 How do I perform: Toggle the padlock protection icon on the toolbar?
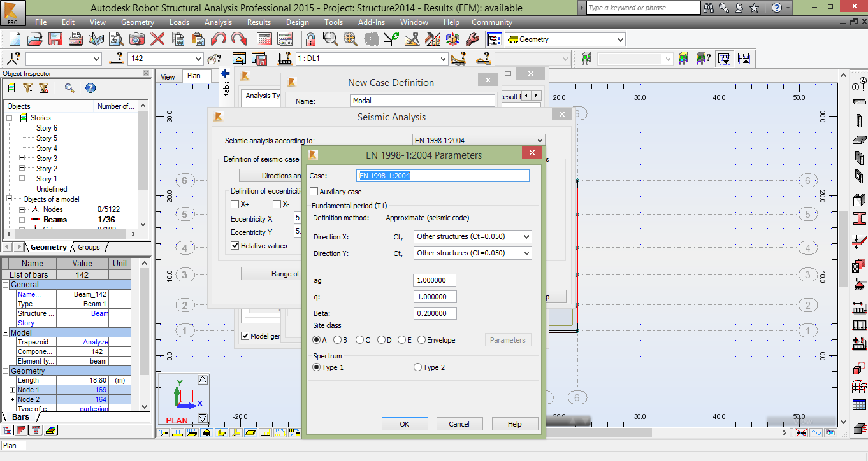click(312, 39)
